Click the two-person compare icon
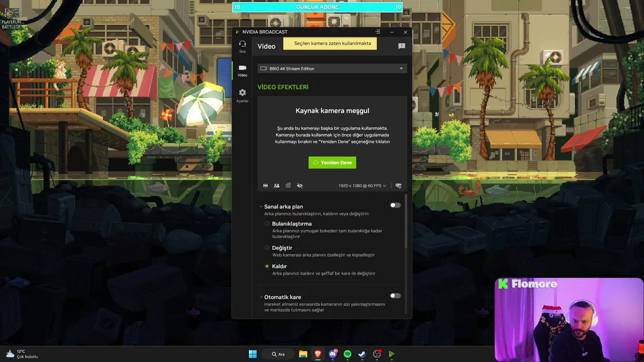 pos(277,186)
